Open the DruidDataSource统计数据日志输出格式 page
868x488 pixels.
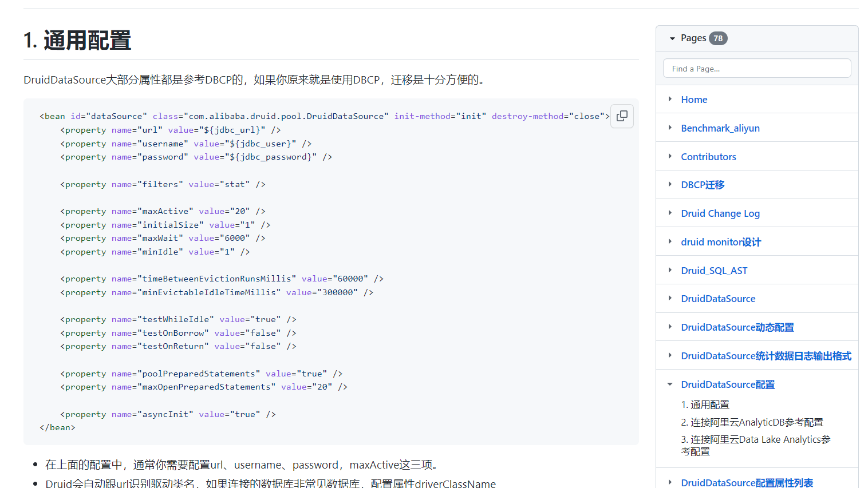tap(766, 356)
